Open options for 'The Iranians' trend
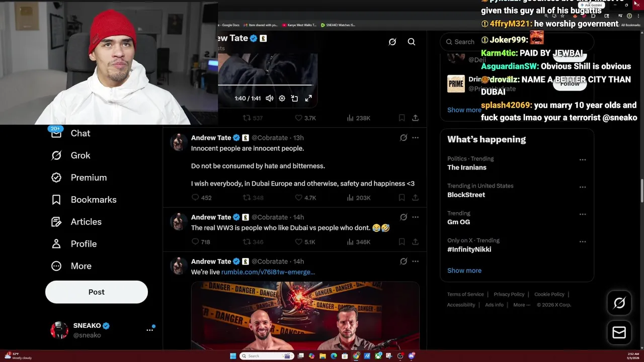The width and height of the screenshot is (644, 362). [583, 160]
